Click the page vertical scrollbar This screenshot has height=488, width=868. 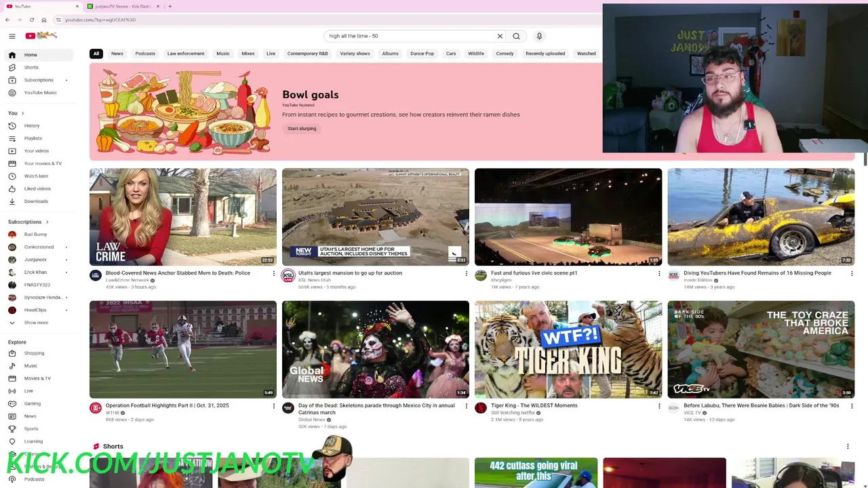click(x=865, y=159)
